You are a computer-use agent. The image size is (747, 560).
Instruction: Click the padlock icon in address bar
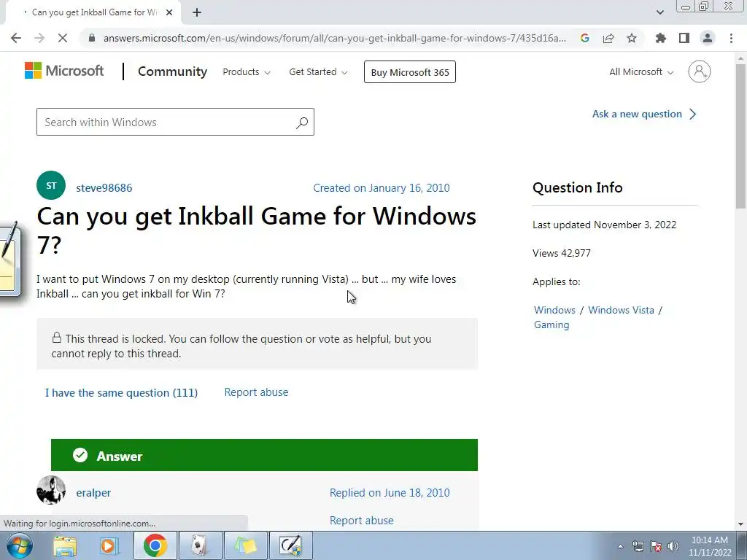point(92,38)
